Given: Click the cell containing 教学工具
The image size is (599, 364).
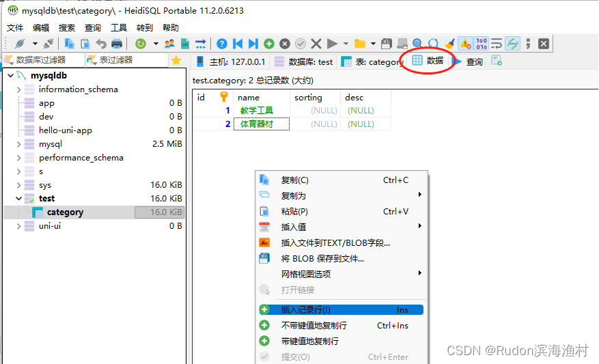Looking at the screenshot, I should (262, 111).
